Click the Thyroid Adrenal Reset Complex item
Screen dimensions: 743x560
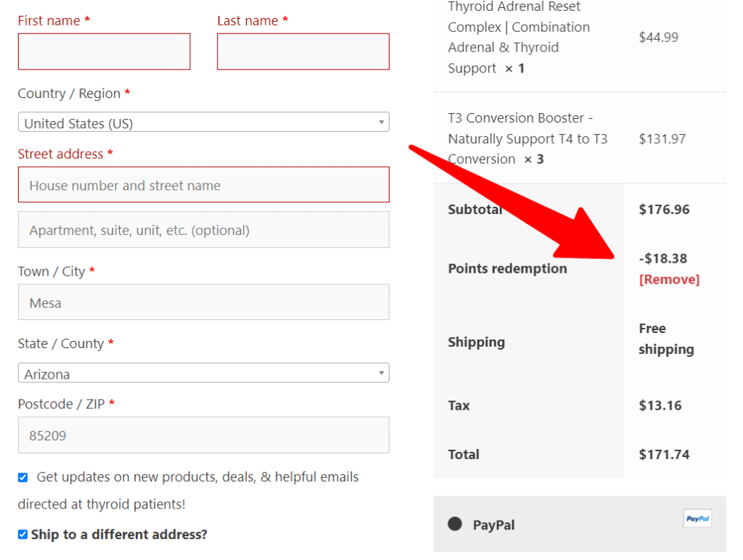click(519, 38)
